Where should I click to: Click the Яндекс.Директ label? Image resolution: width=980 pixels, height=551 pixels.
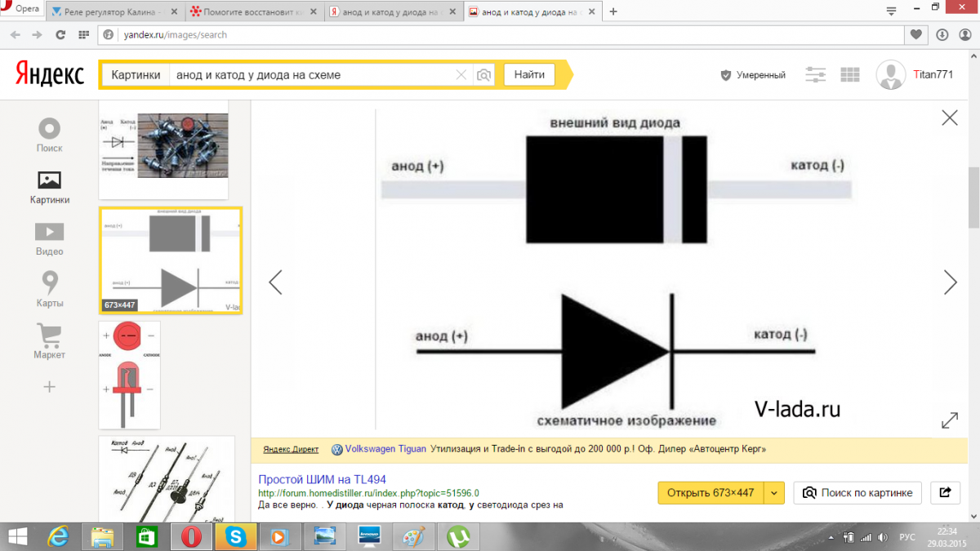291,449
